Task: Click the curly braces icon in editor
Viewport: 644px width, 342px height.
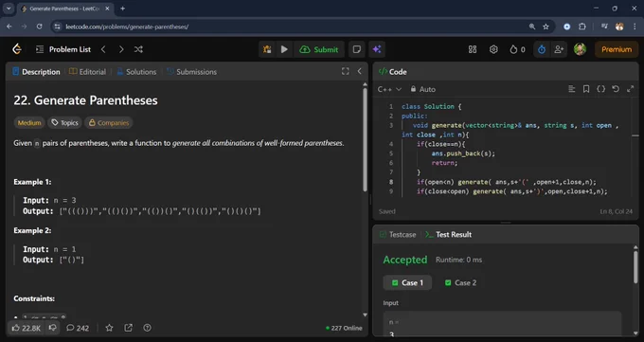Action: pyautogui.click(x=600, y=89)
